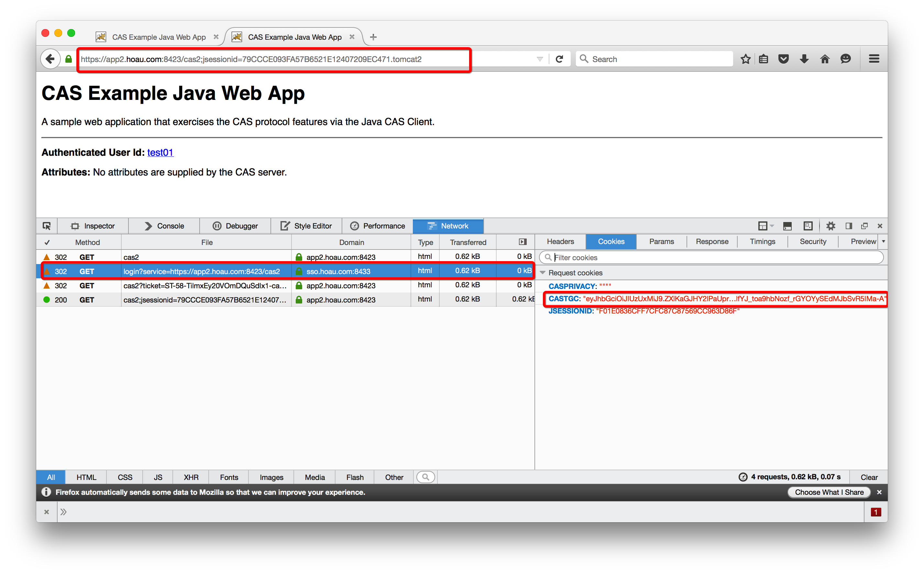Viewport: 924px width, 574px height.
Task: Click the bookmark star icon
Action: tap(745, 59)
